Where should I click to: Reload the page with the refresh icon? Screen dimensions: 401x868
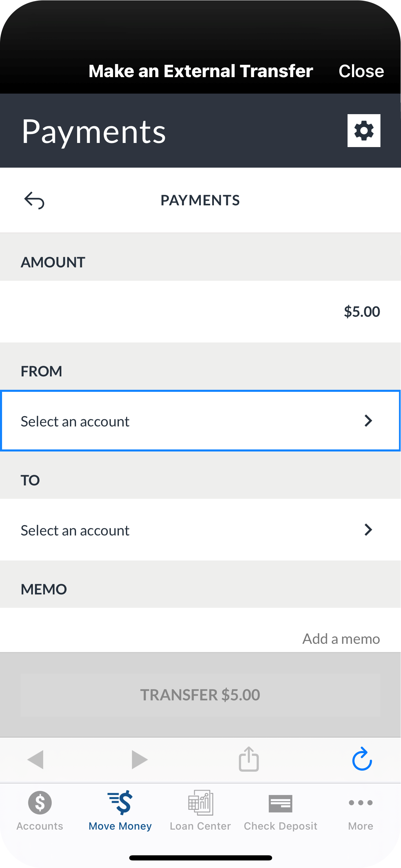coord(362,759)
